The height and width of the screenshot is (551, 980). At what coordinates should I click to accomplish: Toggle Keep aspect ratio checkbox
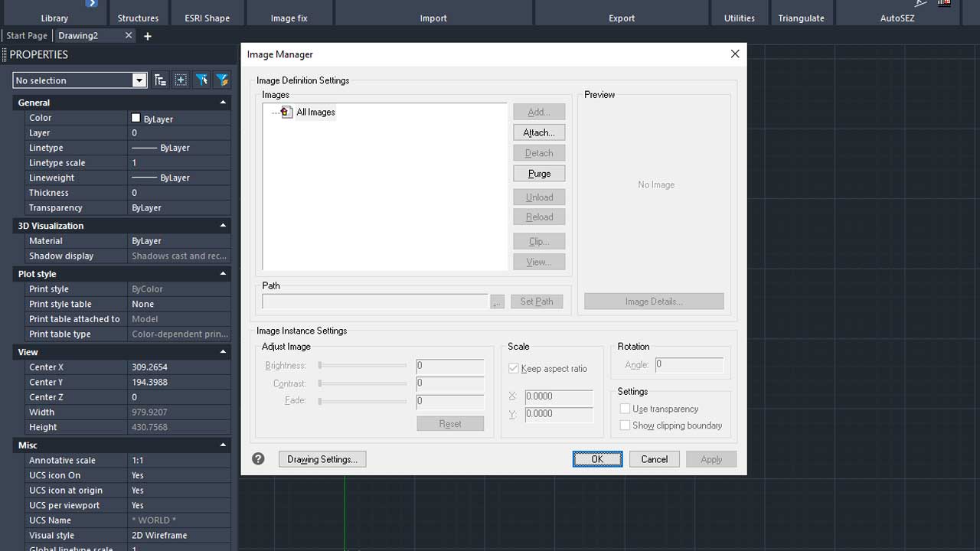[514, 369]
